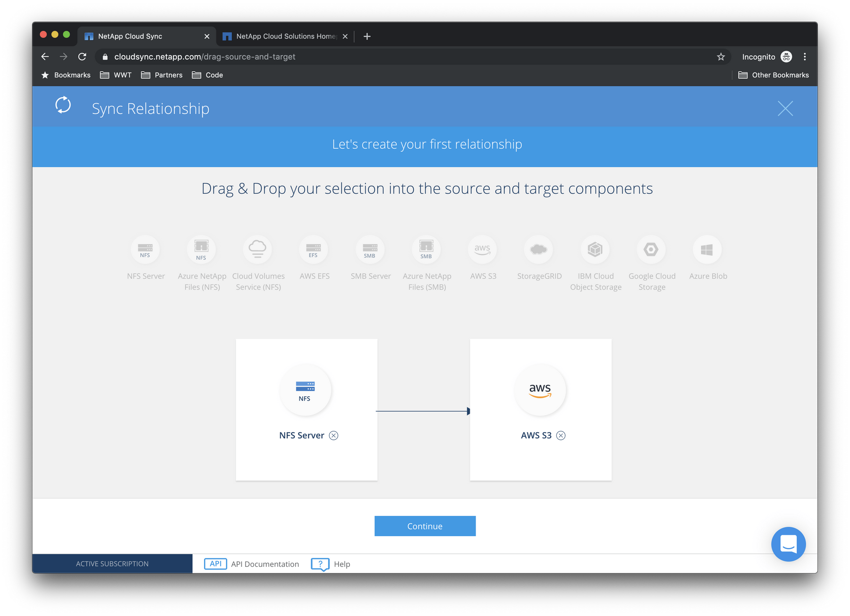
Task: Click the NFS icon in the source box
Action: [306, 390]
